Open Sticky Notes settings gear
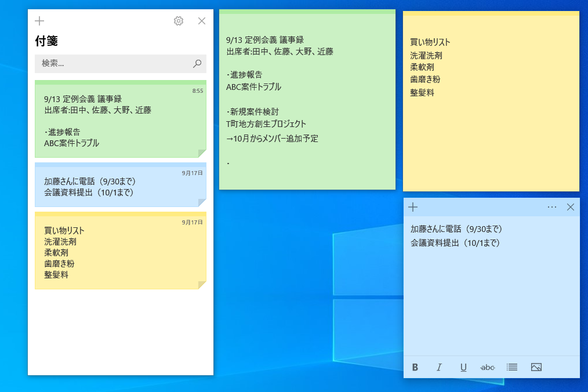 [179, 21]
